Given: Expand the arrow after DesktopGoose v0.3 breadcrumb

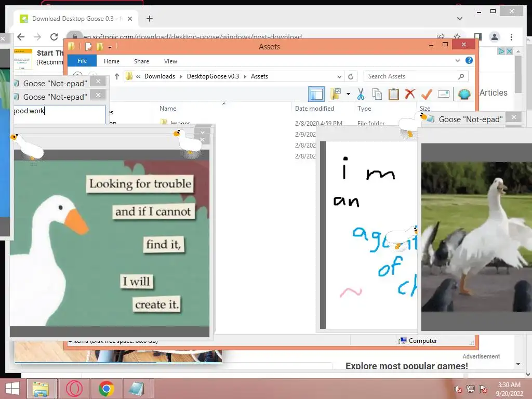Looking at the screenshot, I should (x=245, y=77).
